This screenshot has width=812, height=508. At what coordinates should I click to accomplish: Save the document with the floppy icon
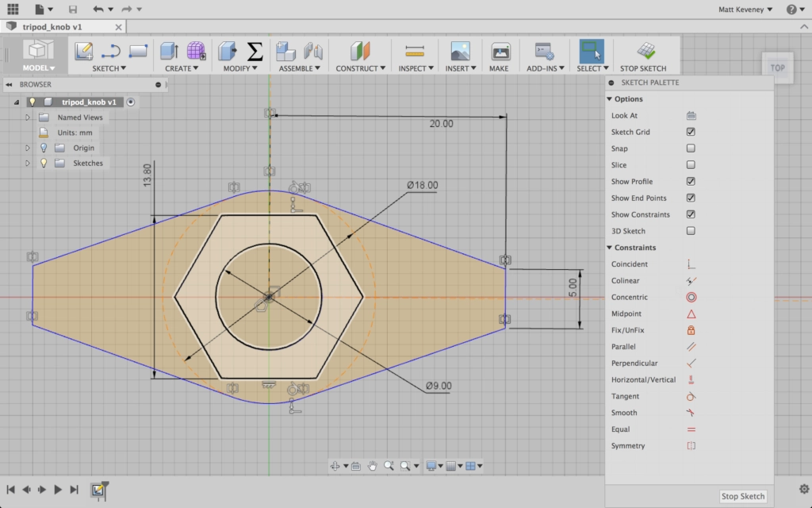72,9
